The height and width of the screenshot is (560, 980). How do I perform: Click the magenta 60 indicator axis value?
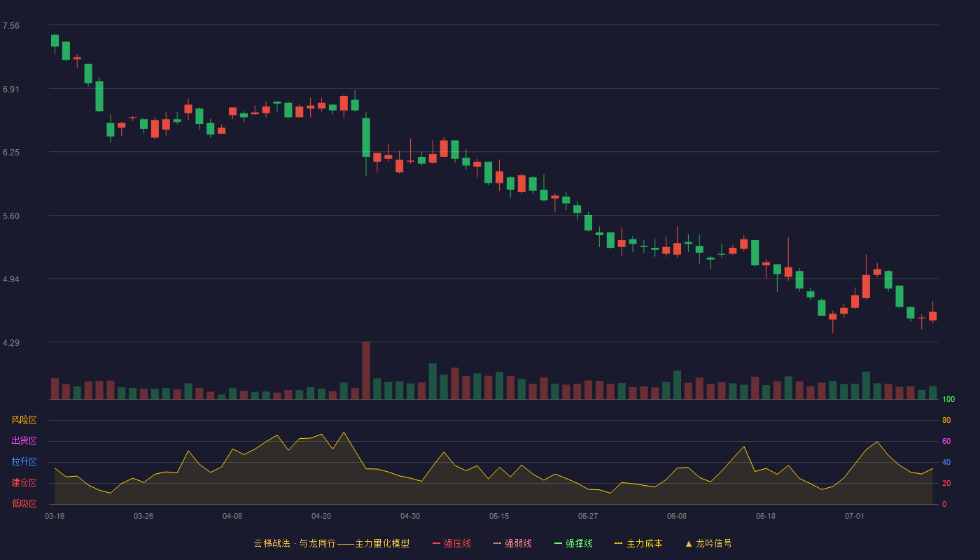(946, 441)
